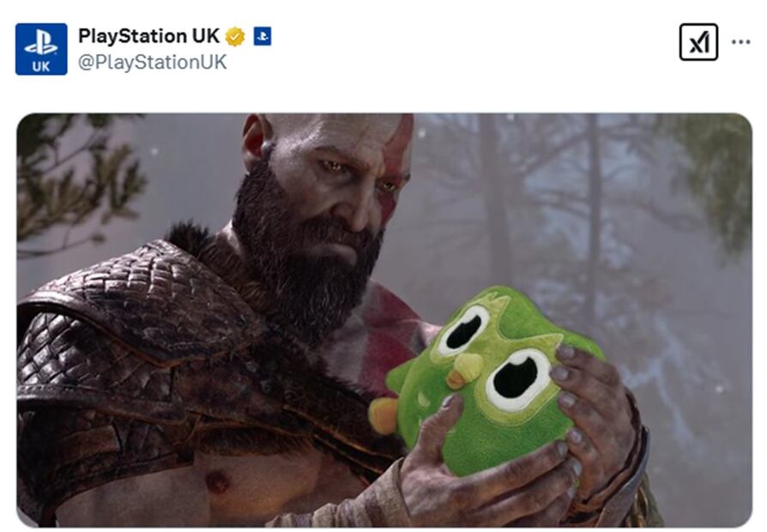
Task: Click the PlayStation UK display name
Action: click(x=148, y=36)
